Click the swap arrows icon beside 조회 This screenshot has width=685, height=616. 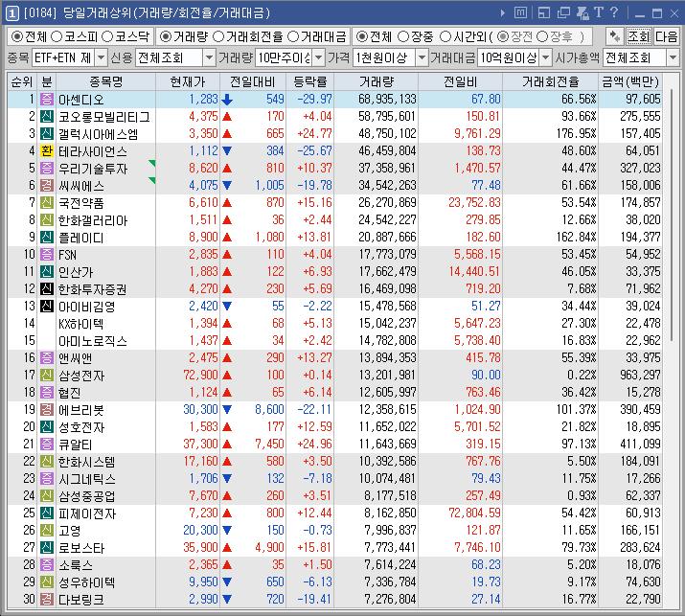point(615,36)
